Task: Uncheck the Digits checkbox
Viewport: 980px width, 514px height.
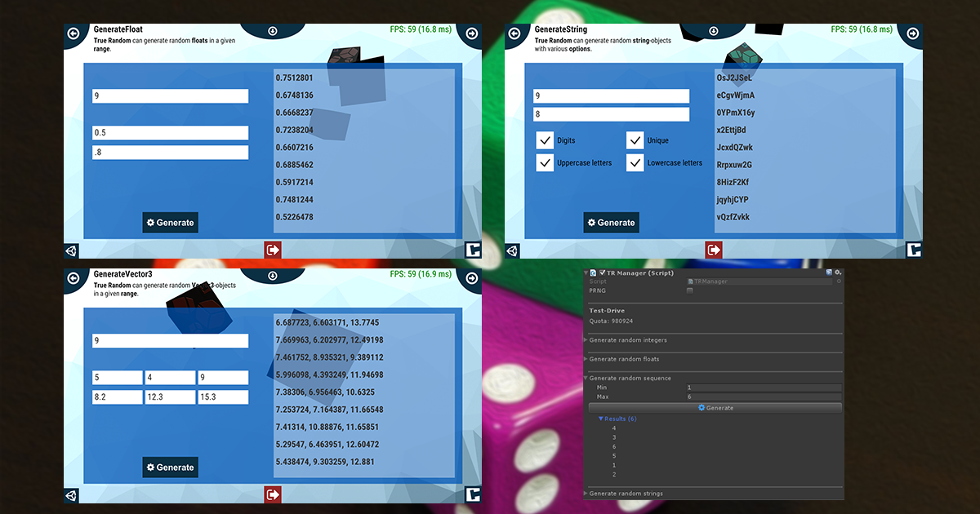Action: (x=545, y=140)
